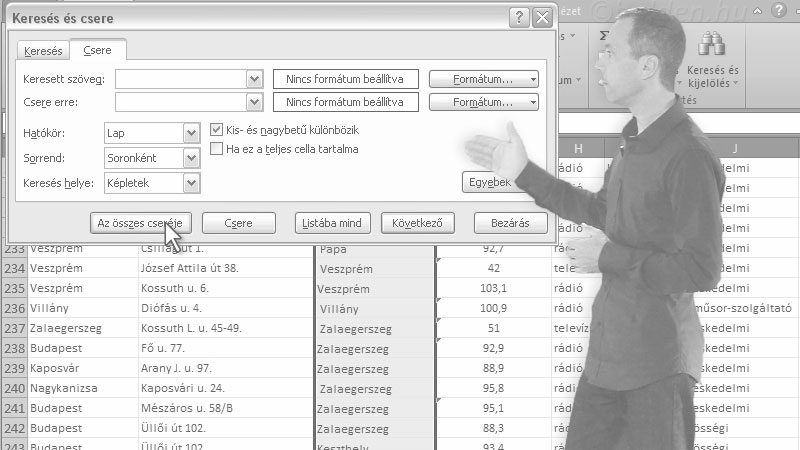
Task: Click the Keresett szöveg input field
Action: (181, 79)
